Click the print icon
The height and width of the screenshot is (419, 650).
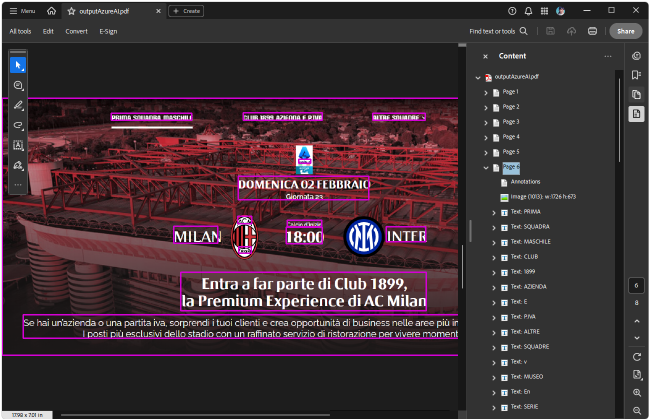pos(592,31)
